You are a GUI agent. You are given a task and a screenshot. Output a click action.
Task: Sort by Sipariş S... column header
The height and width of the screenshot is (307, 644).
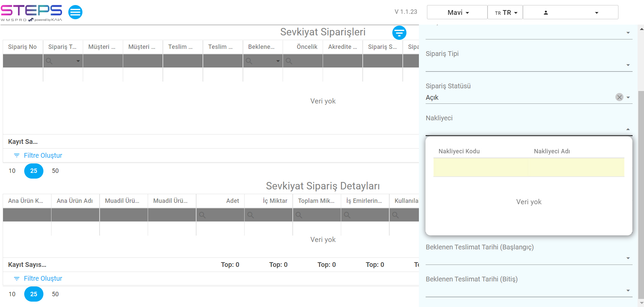(x=383, y=47)
